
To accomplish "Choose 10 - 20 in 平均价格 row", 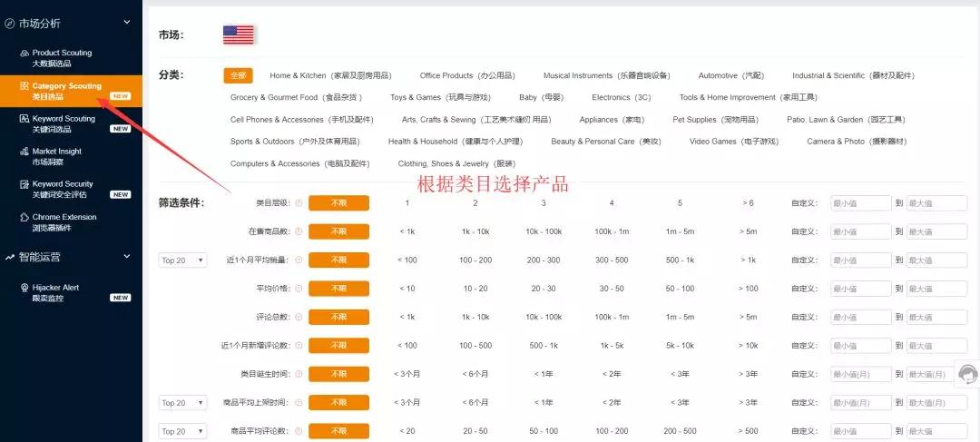I will 475,289.
